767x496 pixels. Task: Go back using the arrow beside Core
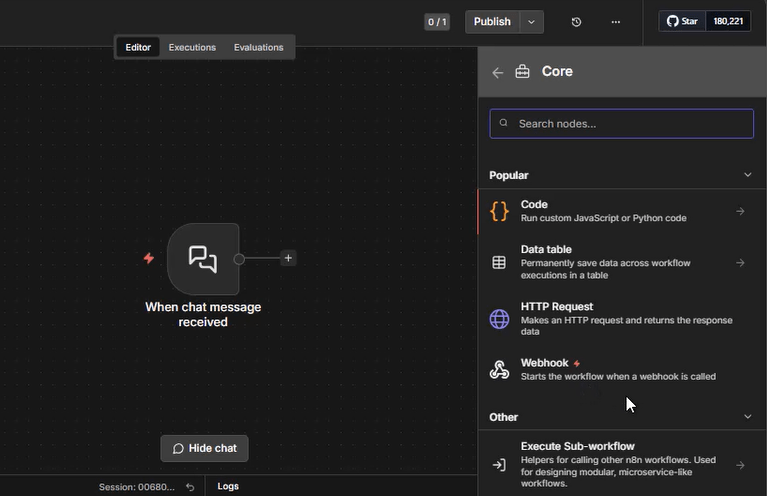[498, 72]
